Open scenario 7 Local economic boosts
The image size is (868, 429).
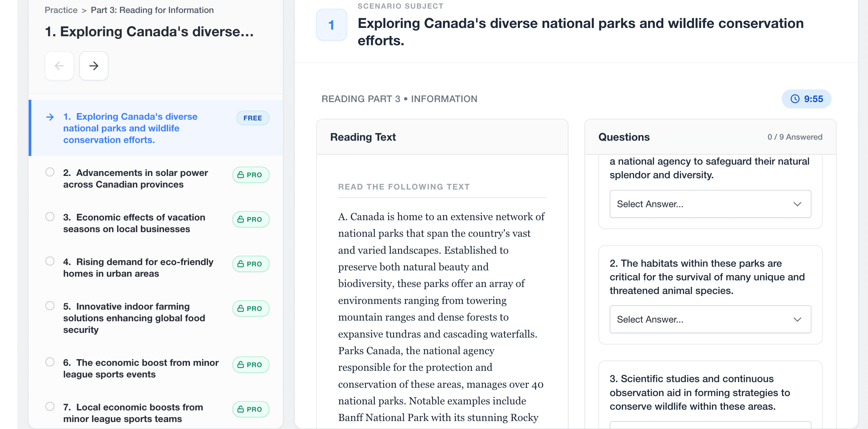(x=133, y=412)
